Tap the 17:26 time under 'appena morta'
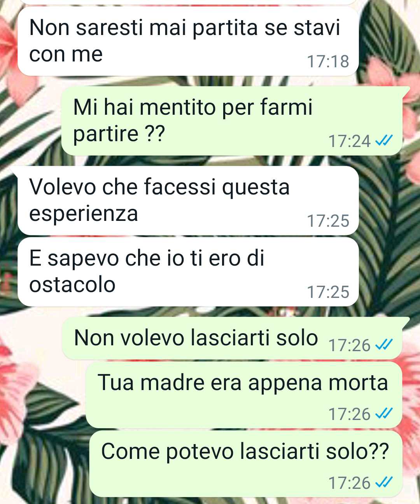This screenshot has height=504, width=420. coord(350,414)
